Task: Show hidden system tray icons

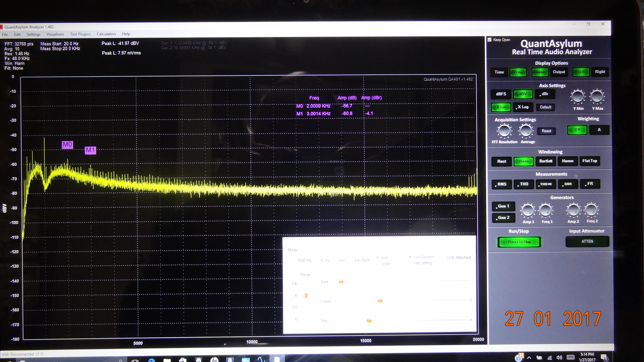Action: click(x=529, y=358)
